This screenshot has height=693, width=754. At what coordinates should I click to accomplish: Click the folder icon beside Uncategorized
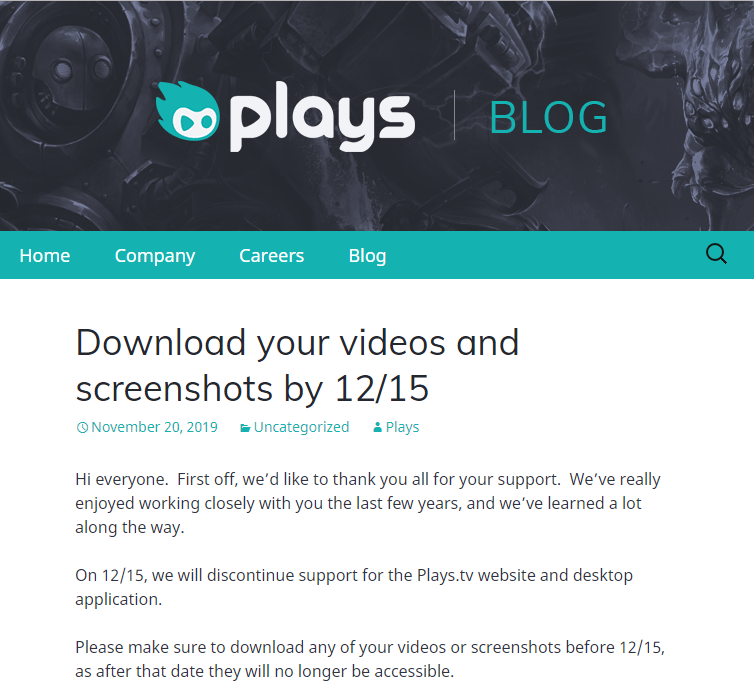pos(245,428)
